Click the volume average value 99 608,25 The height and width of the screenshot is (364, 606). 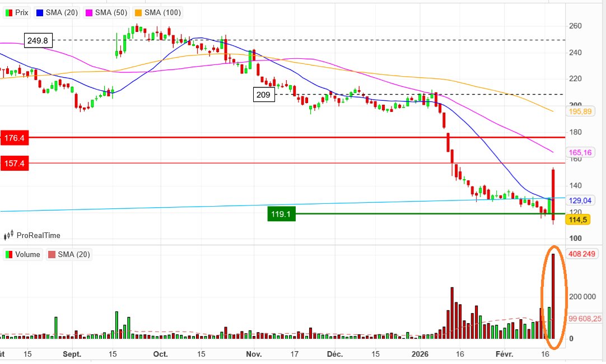[x=585, y=319]
